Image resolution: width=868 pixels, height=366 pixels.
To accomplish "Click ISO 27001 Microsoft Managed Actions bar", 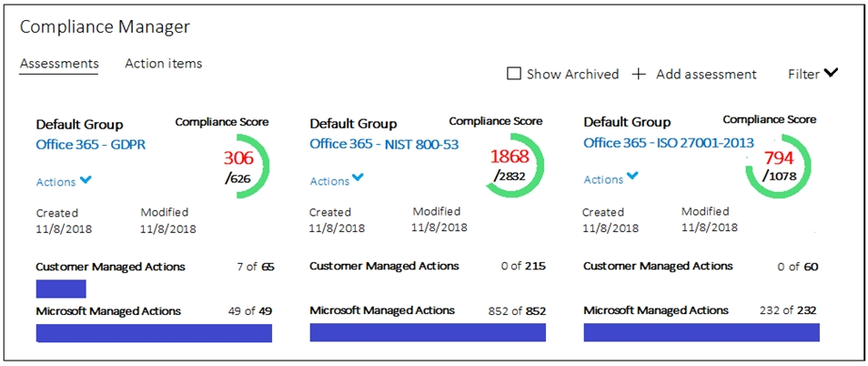I will [701, 332].
